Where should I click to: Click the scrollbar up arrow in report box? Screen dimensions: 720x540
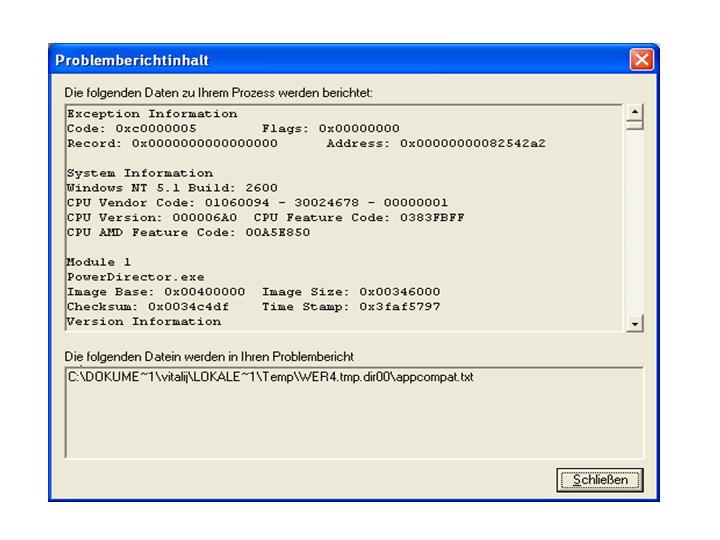[634, 112]
